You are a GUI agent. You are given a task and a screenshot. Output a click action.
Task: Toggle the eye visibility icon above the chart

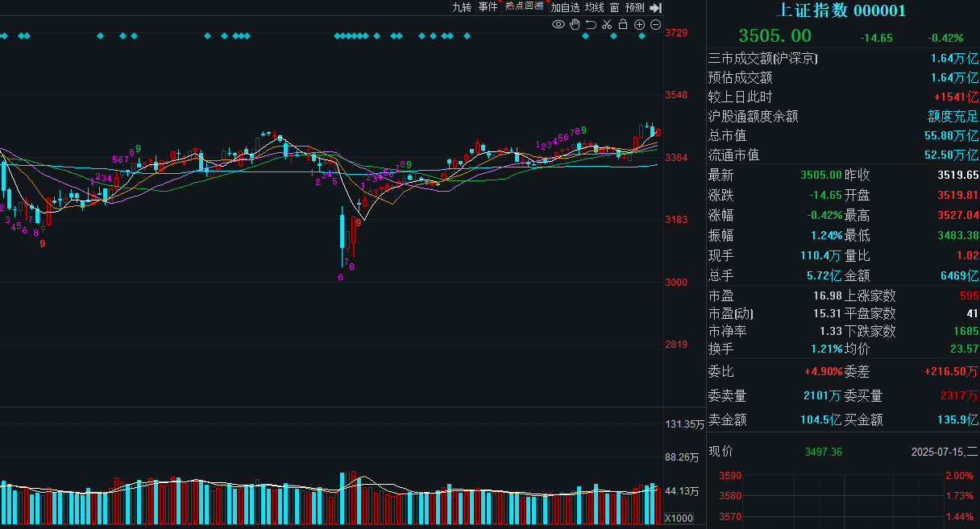pyautogui.click(x=558, y=25)
